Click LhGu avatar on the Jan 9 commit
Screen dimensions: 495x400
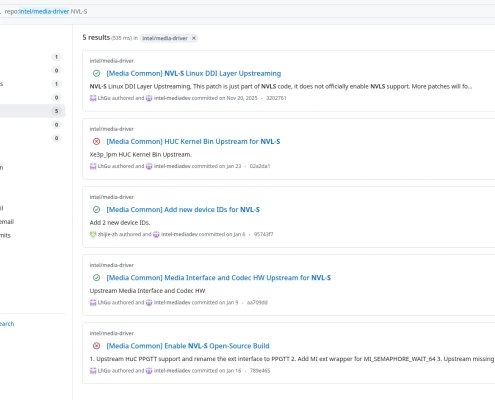[93, 302]
